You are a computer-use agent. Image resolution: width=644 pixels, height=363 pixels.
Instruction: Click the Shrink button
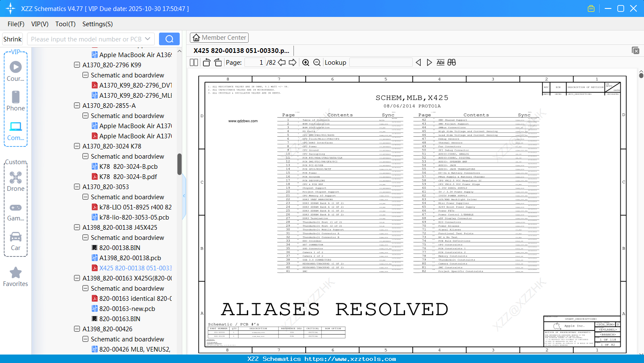13,39
